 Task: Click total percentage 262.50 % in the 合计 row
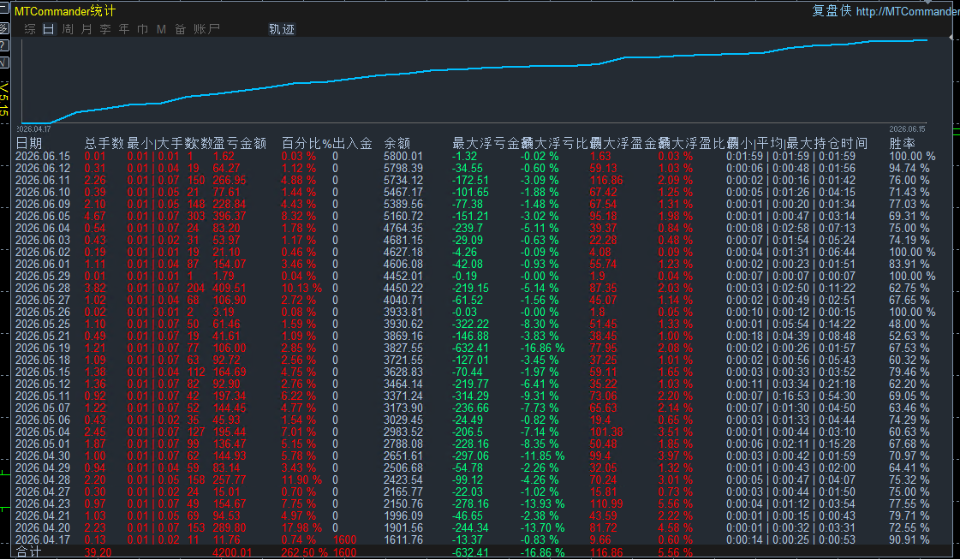pyautogui.click(x=305, y=552)
